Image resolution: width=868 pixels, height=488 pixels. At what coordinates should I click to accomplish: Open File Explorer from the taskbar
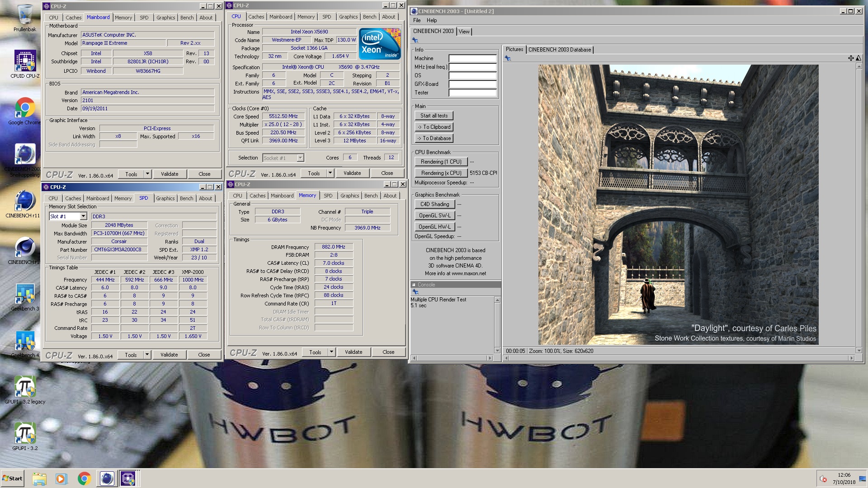pyautogui.click(x=39, y=479)
